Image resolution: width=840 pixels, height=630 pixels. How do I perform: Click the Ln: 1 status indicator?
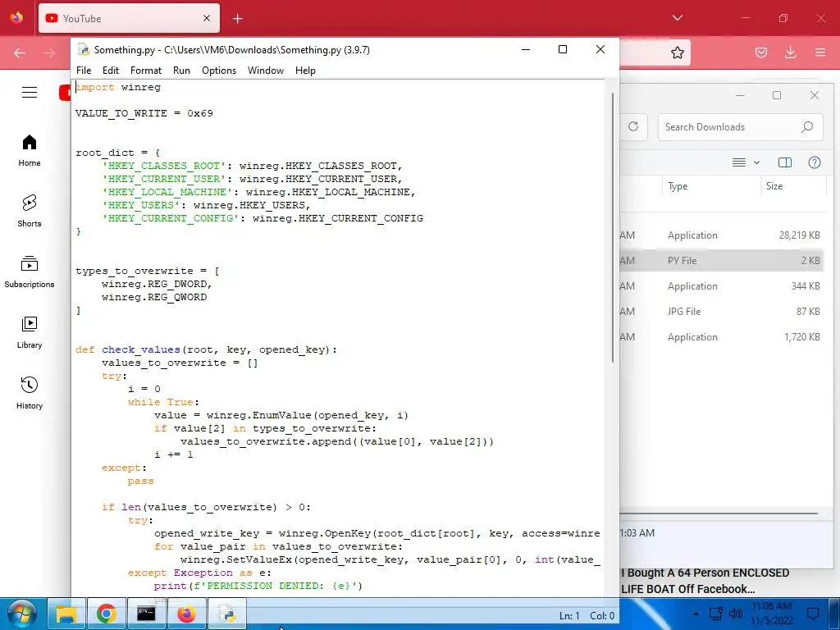(569, 616)
